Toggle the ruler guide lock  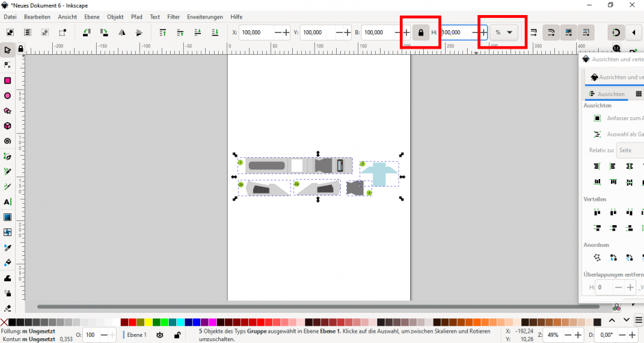[x=21, y=49]
